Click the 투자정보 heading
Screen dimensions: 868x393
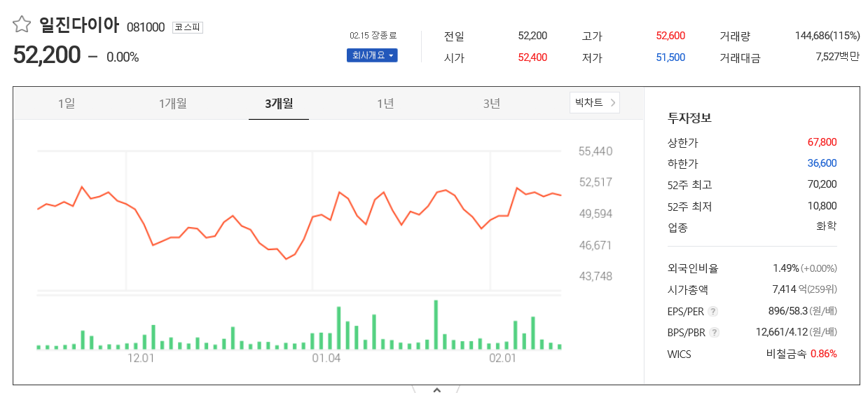[689, 118]
